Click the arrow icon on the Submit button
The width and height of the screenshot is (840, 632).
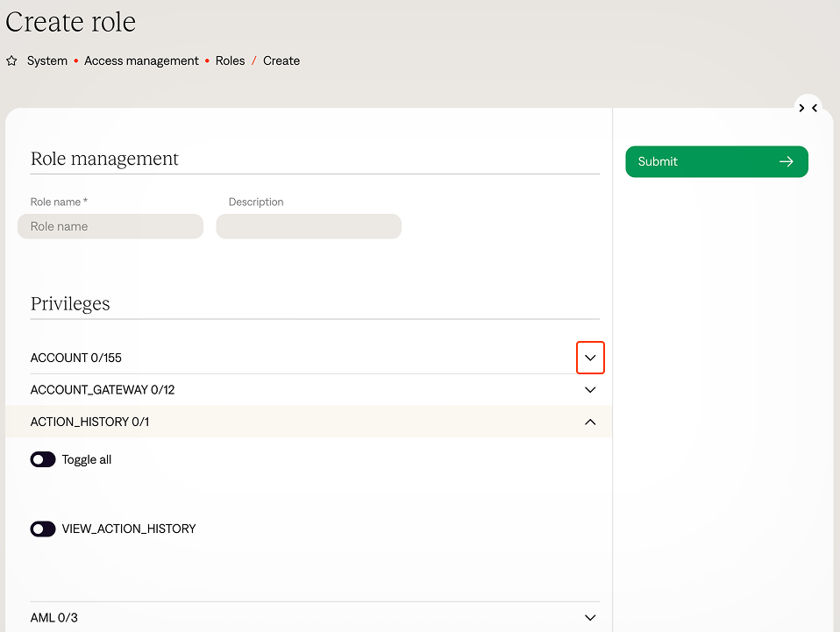coord(786,161)
